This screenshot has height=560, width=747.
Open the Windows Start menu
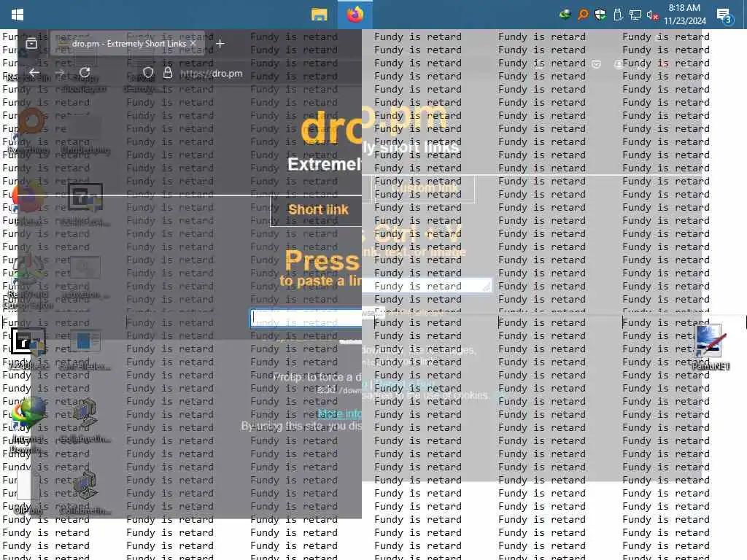click(18, 15)
